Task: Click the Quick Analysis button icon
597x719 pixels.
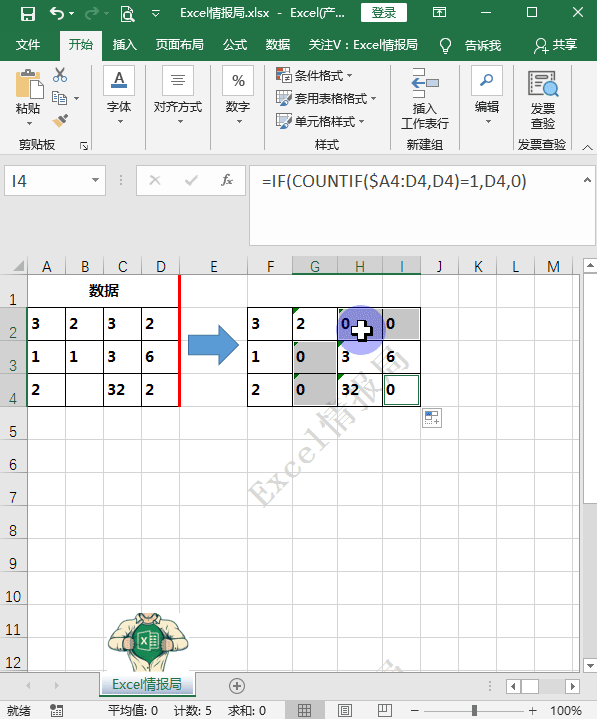Action: [x=432, y=418]
